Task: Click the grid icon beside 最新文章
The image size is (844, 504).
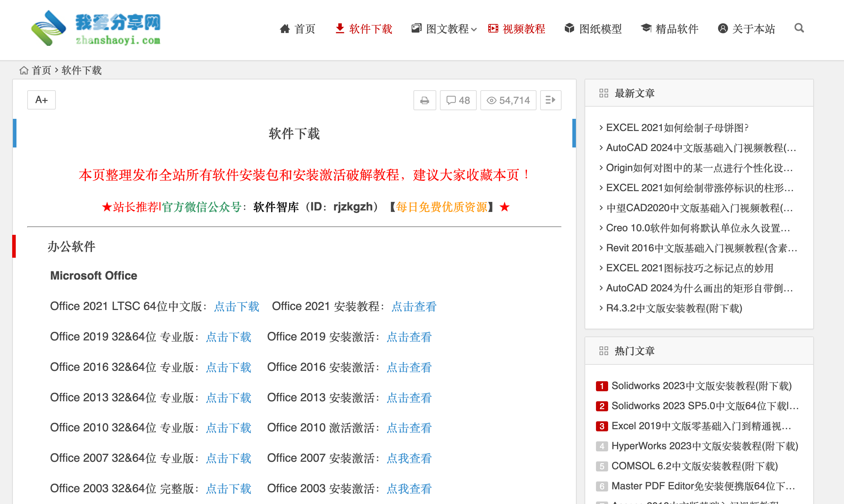Action: tap(603, 93)
